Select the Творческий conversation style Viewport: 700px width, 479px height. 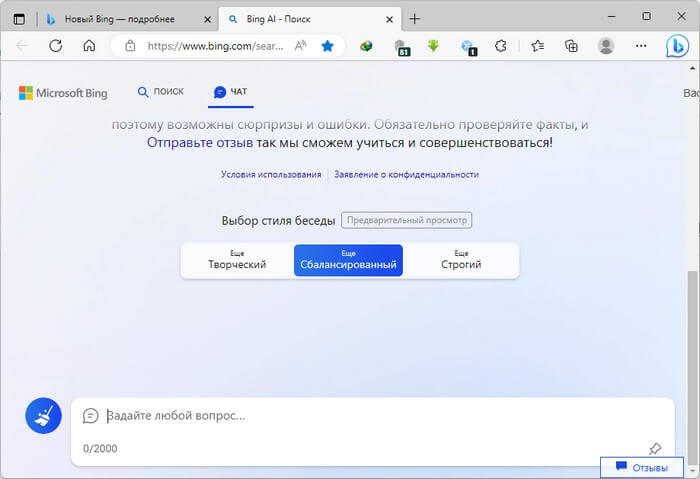(237, 260)
